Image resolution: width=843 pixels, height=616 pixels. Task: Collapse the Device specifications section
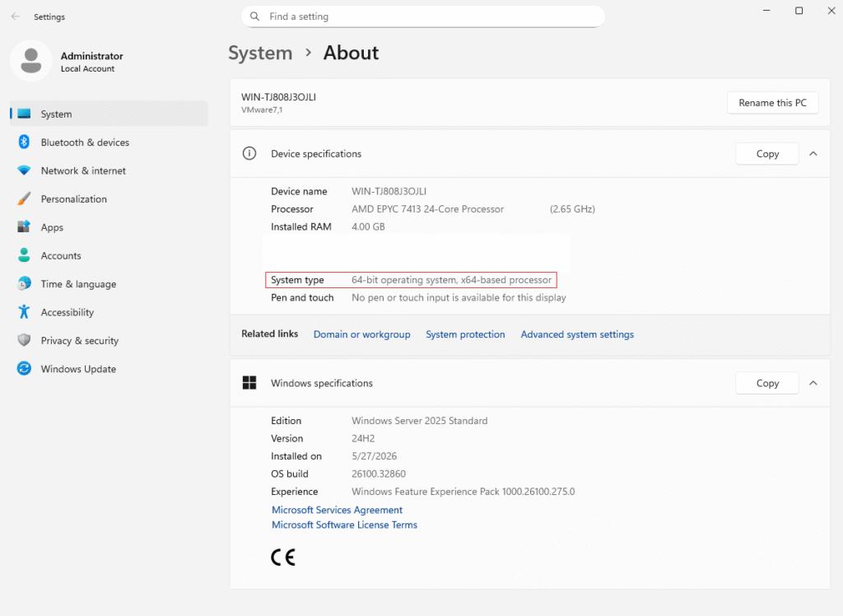[813, 154]
